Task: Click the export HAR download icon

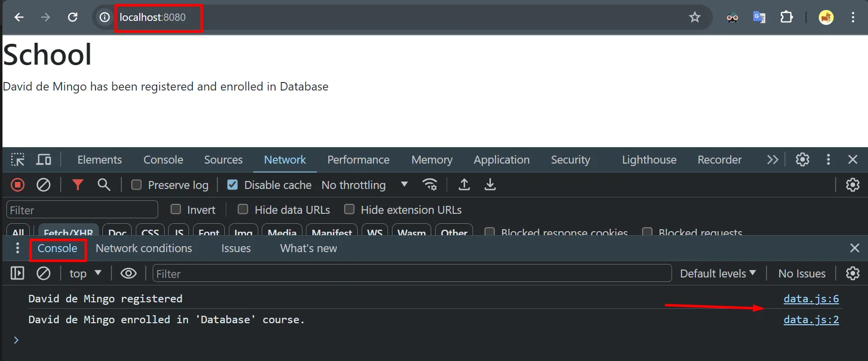Action: [x=490, y=185]
